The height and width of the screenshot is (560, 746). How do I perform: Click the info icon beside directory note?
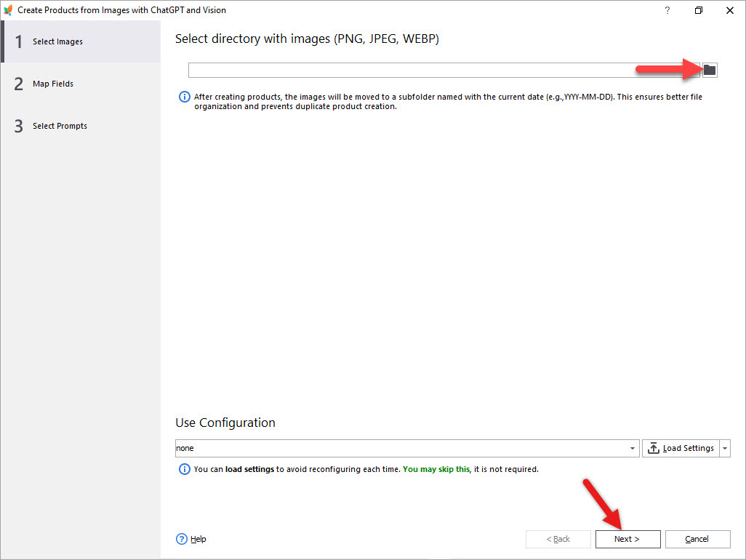(x=184, y=97)
